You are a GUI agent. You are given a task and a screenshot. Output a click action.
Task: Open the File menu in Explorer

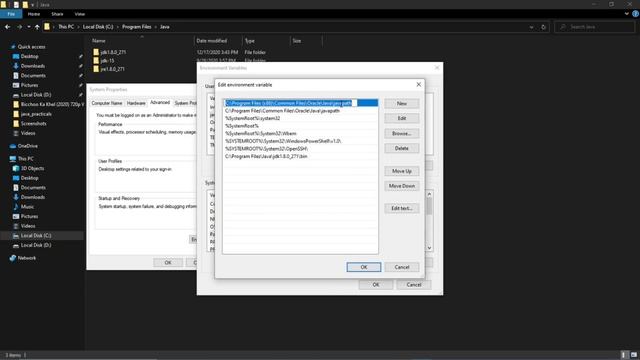pyautogui.click(x=11, y=14)
